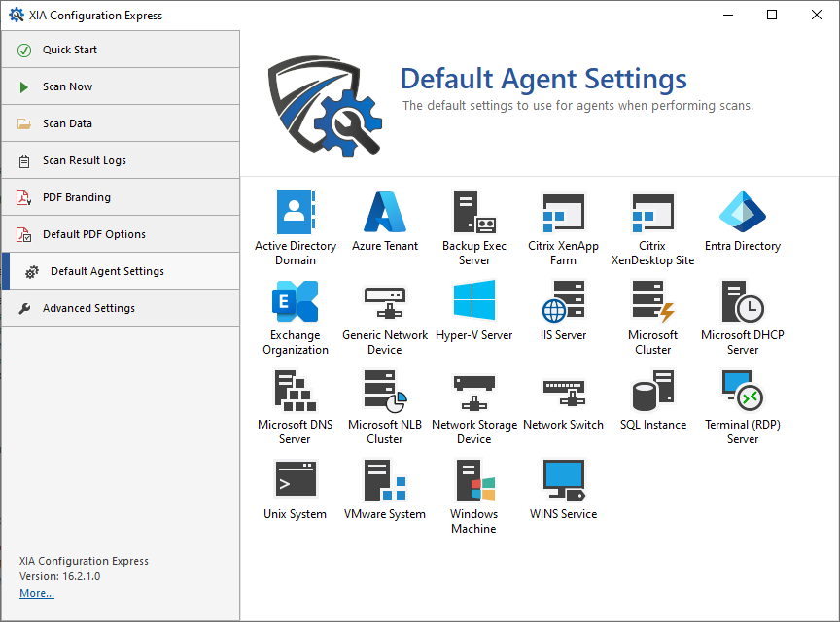The width and height of the screenshot is (840, 622).
Task: Select the Microsoft NLB Cluster icon
Action: 385,406
